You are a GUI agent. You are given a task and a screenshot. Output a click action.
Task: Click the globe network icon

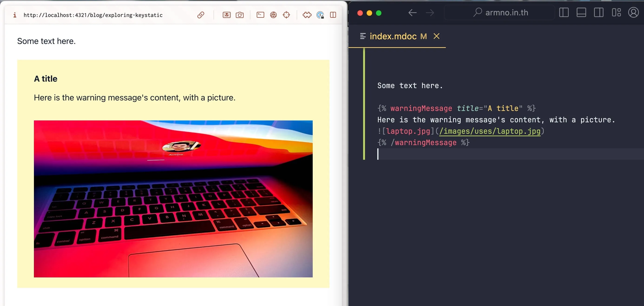coord(273,15)
